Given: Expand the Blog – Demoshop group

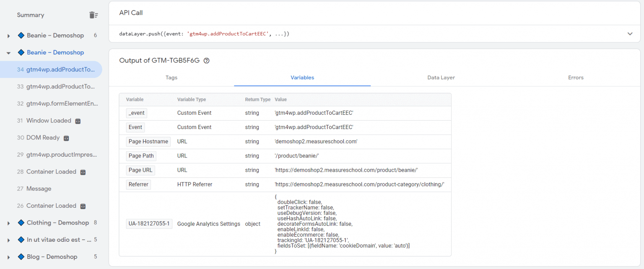Looking at the screenshot, I should click(8, 256).
